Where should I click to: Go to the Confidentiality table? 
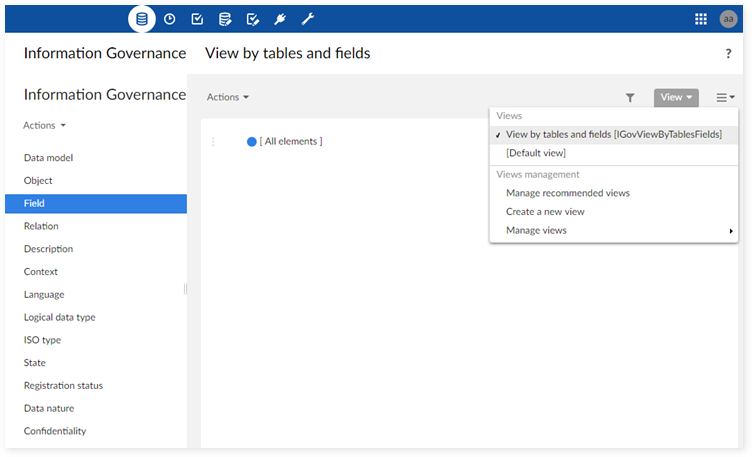point(55,431)
